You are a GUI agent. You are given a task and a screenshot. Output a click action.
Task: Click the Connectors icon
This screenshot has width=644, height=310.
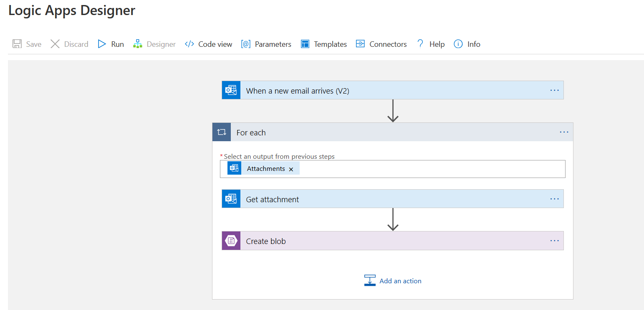pyautogui.click(x=360, y=44)
